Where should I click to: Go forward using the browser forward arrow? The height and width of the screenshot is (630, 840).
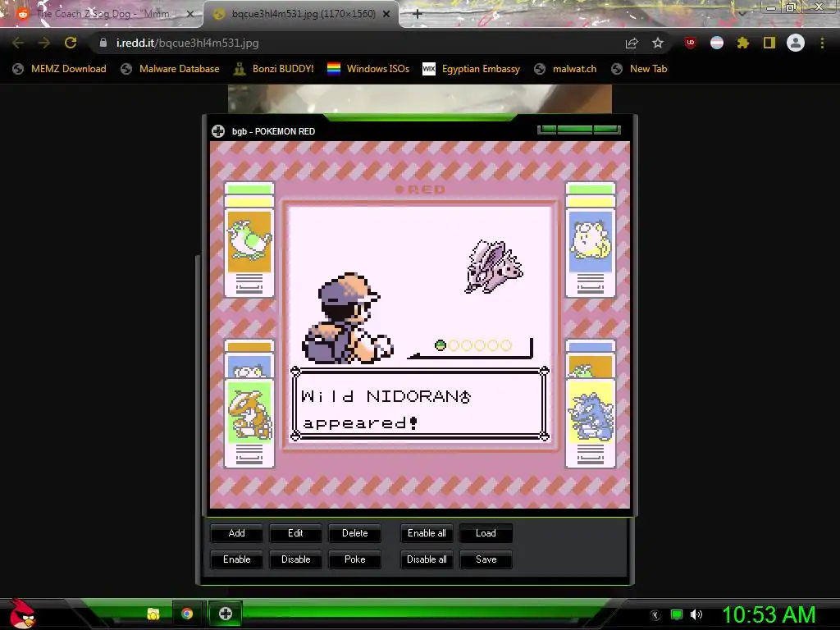point(44,43)
